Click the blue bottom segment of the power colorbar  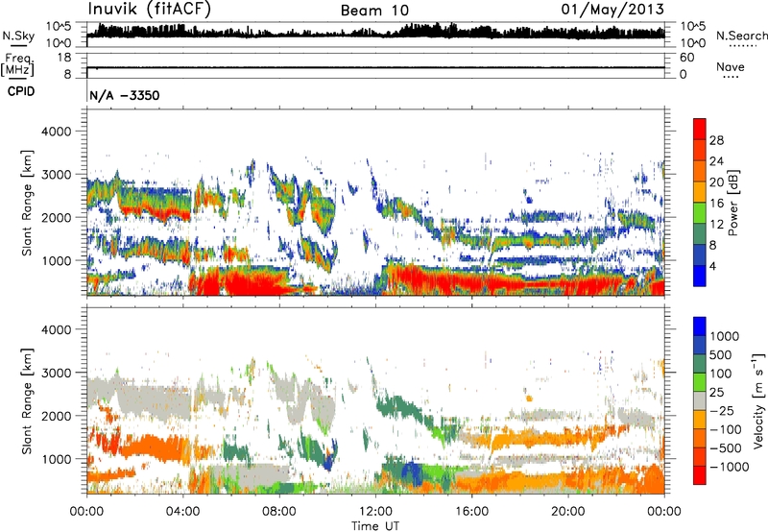[700, 276]
